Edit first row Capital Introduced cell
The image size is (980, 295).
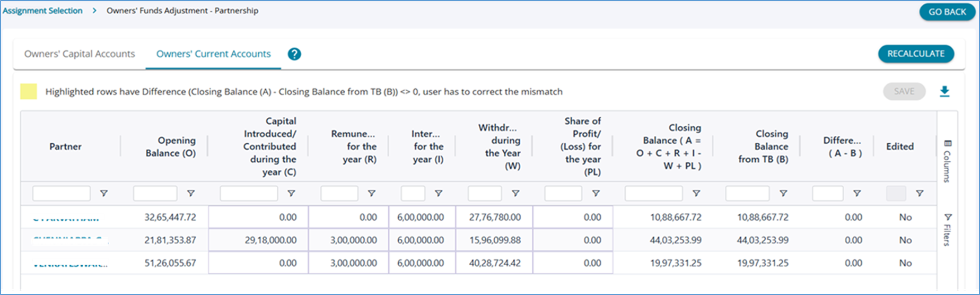pyautogui.click(x=258, y=217)
